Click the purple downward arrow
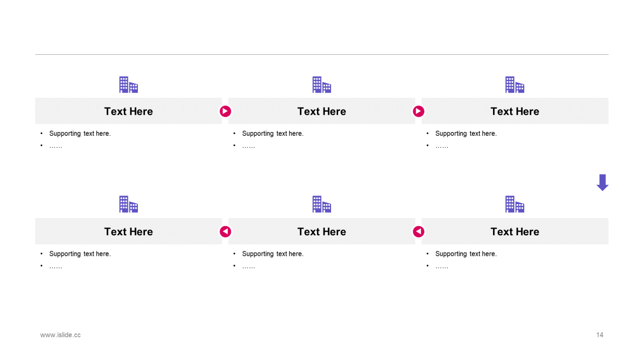644x362 pixels. tap(602, 183)
